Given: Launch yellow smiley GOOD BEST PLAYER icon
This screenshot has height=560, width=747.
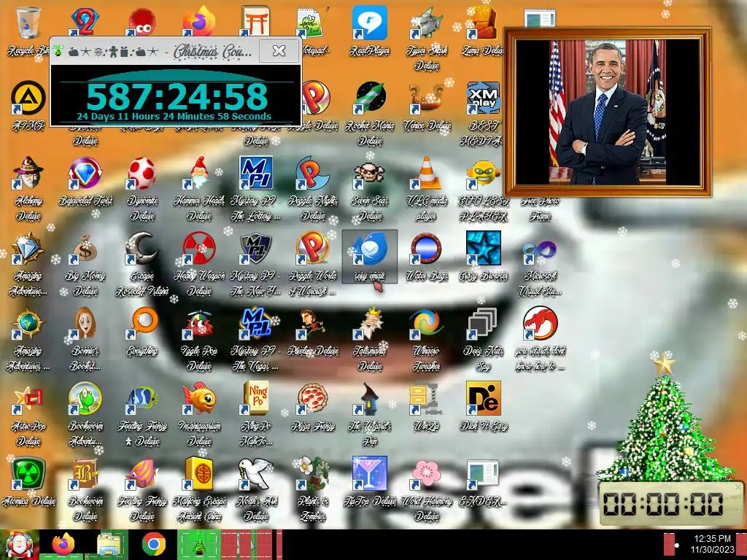Looking at the screenshot, I should (x=483, y=172).
